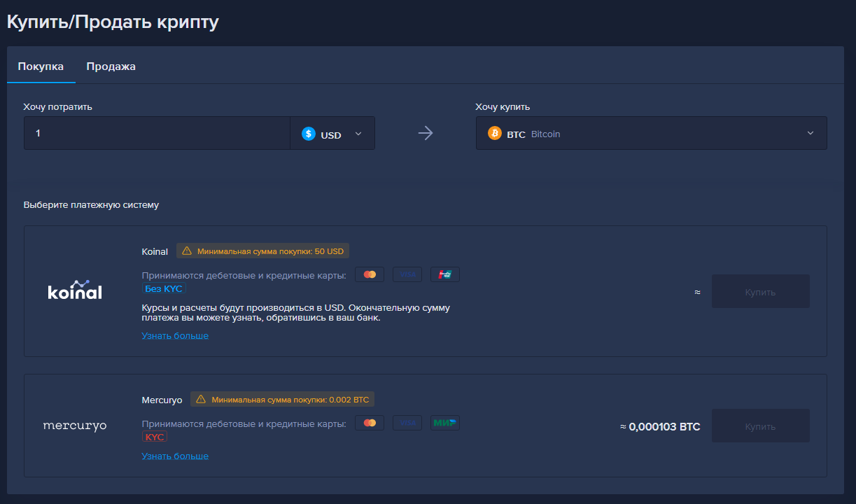This screenshot has height=504, width=856.
Task: Expand the Bitcoin selector chevron
Action: pos(811,133)
